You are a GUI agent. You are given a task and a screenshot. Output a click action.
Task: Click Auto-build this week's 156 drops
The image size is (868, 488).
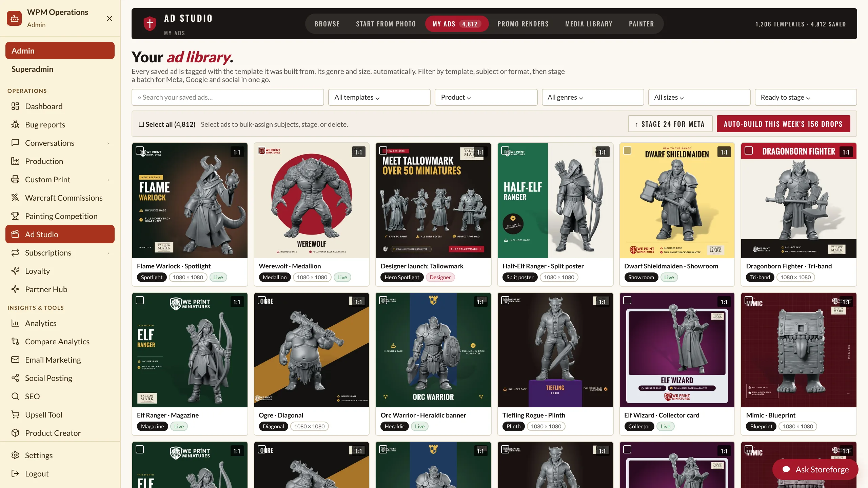[783, 124]
